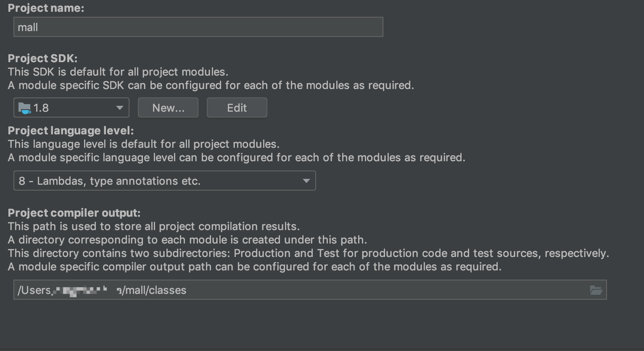Click the 'Project compiler output:' heading
Image resolution: width=644 pixels, height=351 pixels.
74,213
